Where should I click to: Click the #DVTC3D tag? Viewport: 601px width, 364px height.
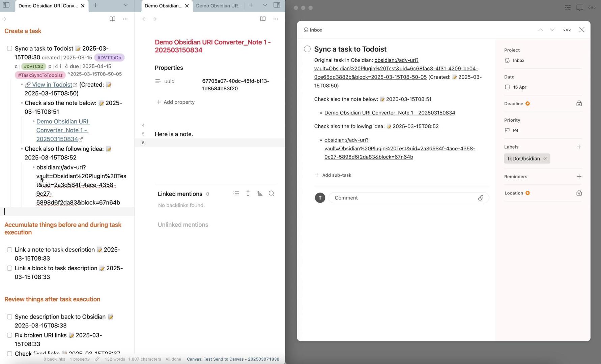[33, 66]
